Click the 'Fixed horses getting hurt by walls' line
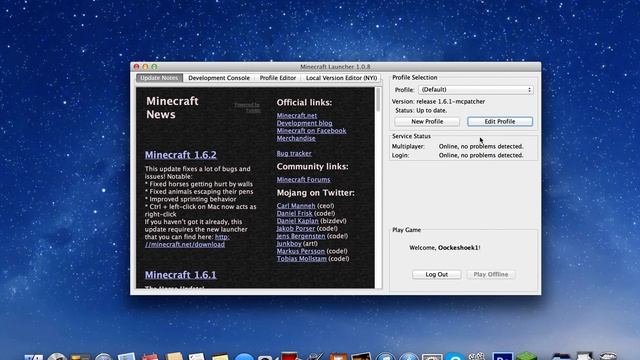The width and height of the screenshot is (640, 360). 199,184
